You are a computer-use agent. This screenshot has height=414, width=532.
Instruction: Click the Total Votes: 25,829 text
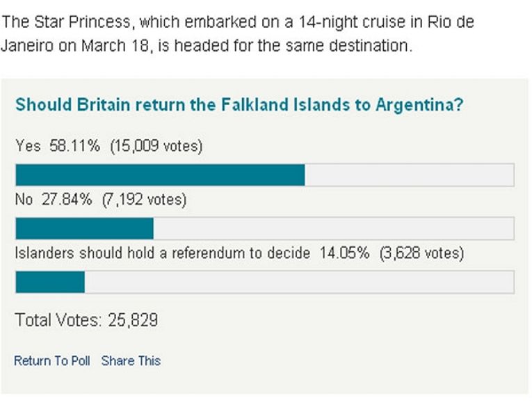[86, 319]
